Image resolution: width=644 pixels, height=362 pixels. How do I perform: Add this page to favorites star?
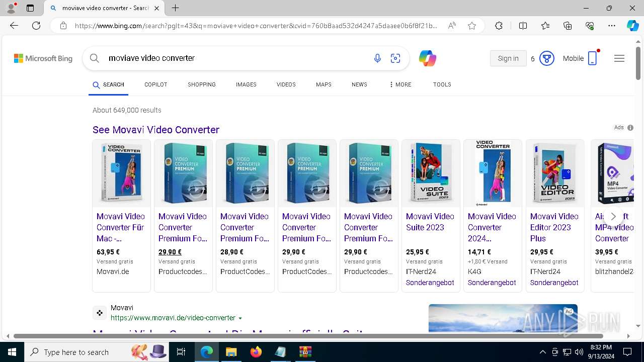point(472,26)
